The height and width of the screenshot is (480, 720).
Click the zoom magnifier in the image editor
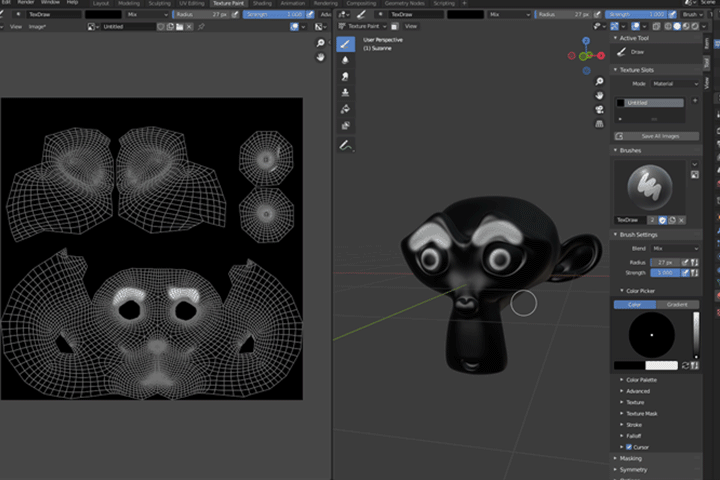(321, 43)
